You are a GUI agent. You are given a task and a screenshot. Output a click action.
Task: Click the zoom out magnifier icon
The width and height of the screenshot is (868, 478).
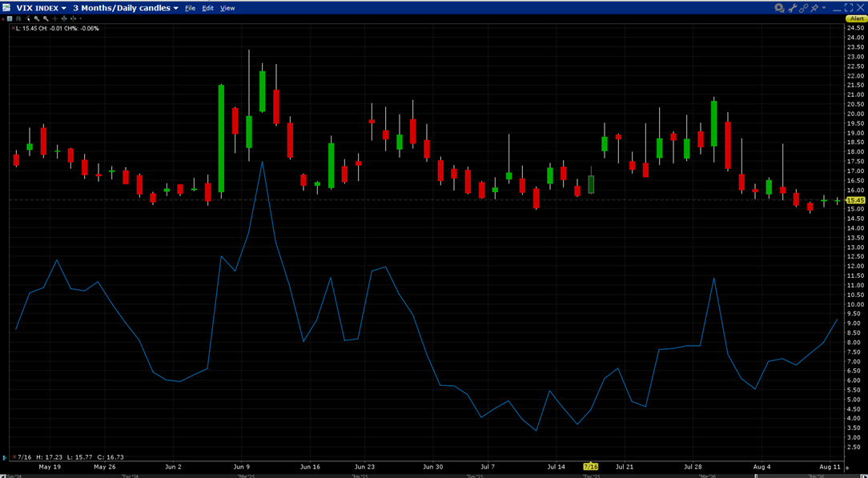46,18
